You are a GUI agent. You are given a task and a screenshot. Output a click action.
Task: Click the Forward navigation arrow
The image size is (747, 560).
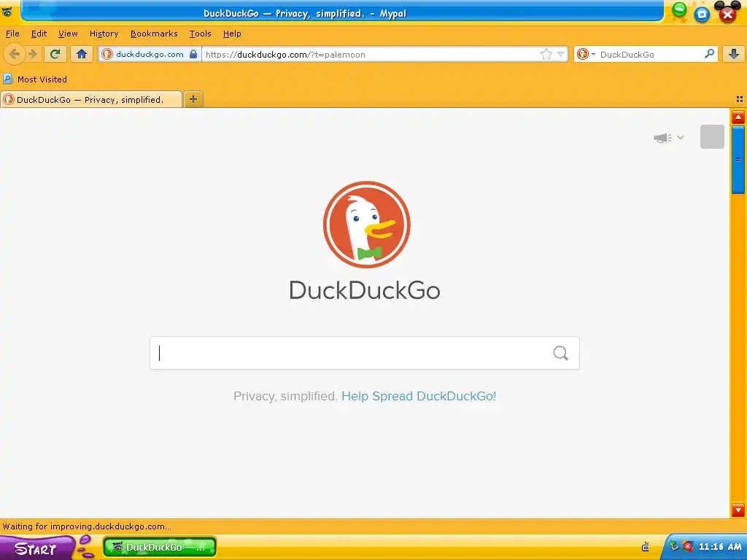point(32,54)
